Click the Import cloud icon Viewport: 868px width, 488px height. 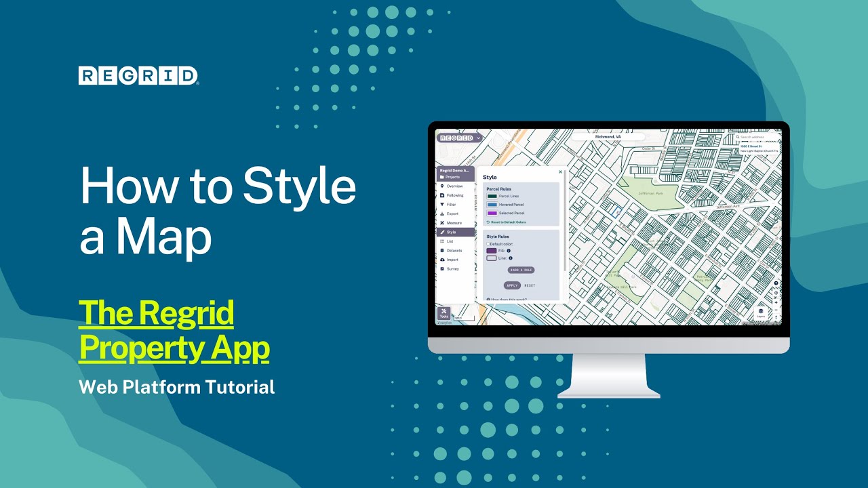(x=442, y=260)
